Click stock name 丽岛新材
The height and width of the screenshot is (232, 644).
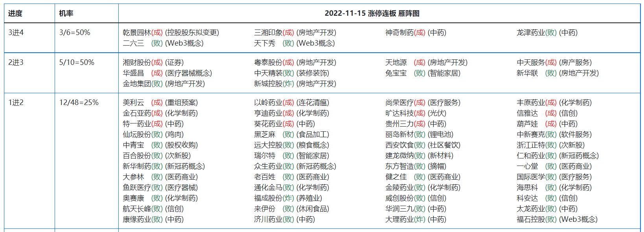click(399, 134)
